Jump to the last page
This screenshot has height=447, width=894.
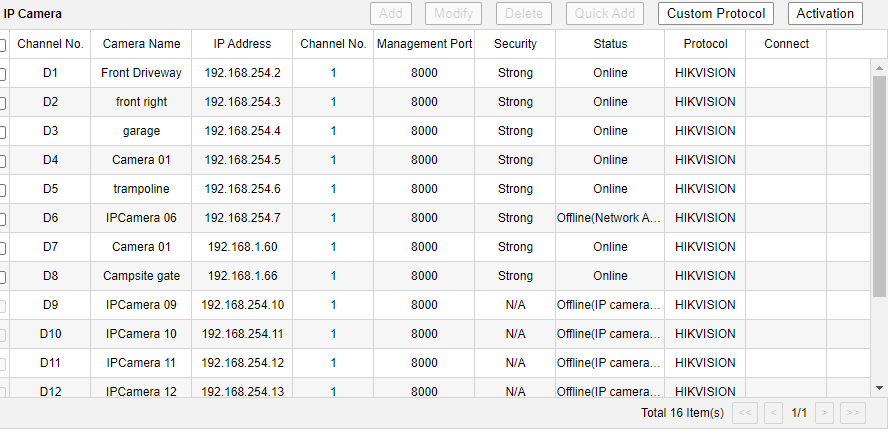click(x=852, y=412)
